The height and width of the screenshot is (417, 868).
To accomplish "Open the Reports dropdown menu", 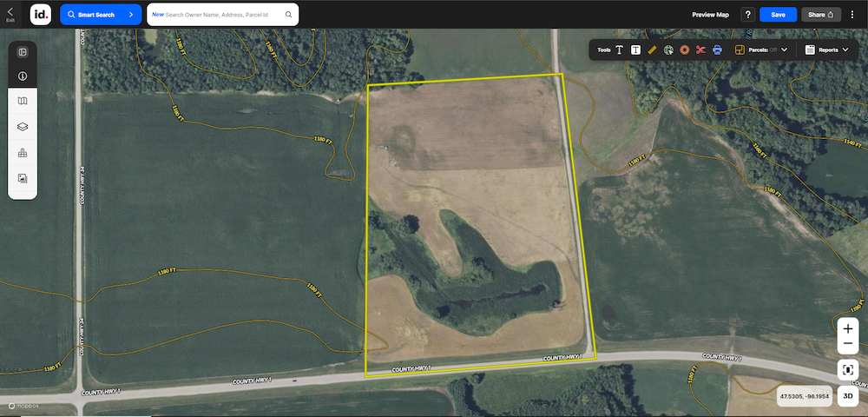I will click(x=827, y=50).
